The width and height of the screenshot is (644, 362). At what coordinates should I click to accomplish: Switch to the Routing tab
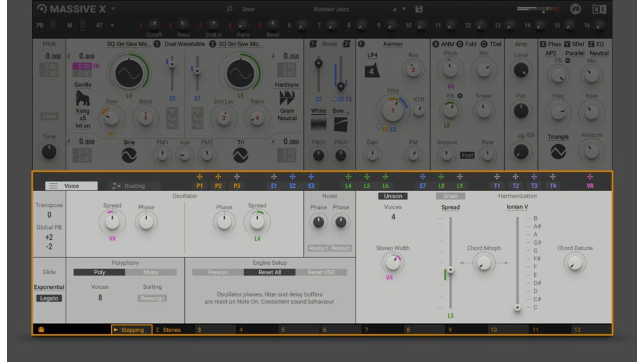pyautogui.click(x=135, y=186)
